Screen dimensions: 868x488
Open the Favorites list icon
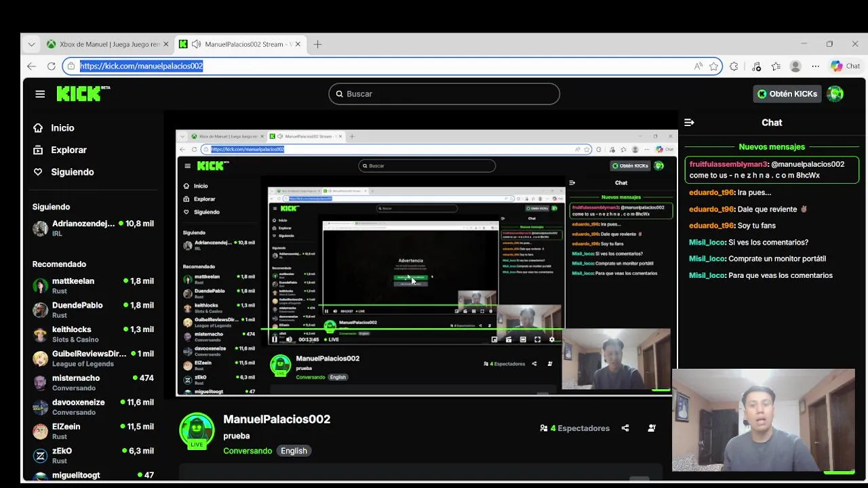click(x=776, y=66)
